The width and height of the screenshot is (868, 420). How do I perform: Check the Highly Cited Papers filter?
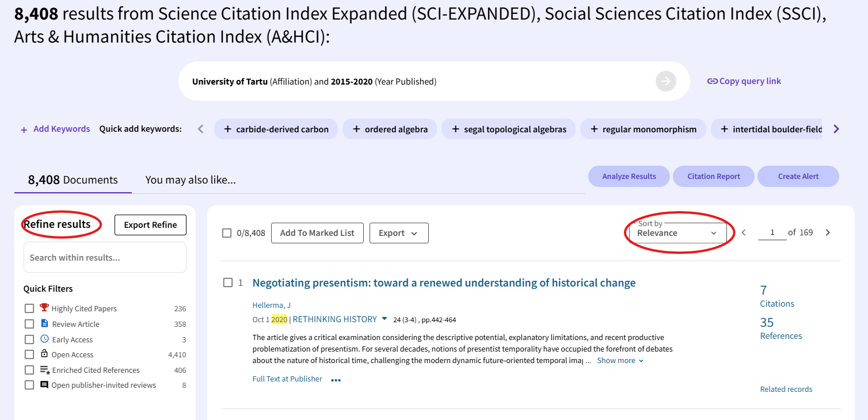click(x=29, y=309)
